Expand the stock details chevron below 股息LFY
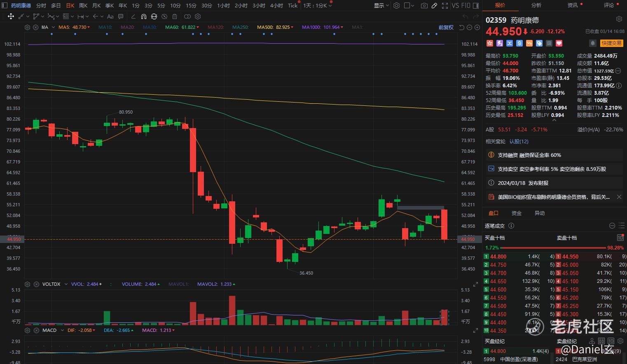627x364 pixels. point(554,120)
